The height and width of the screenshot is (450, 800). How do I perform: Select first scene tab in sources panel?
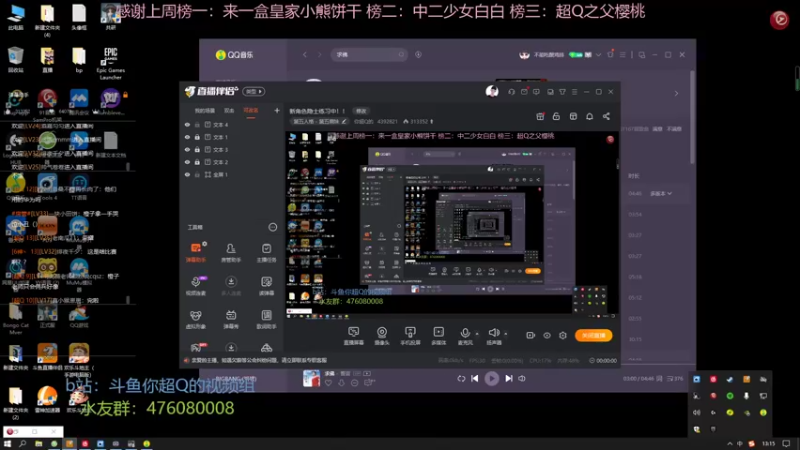click(205, 111)
